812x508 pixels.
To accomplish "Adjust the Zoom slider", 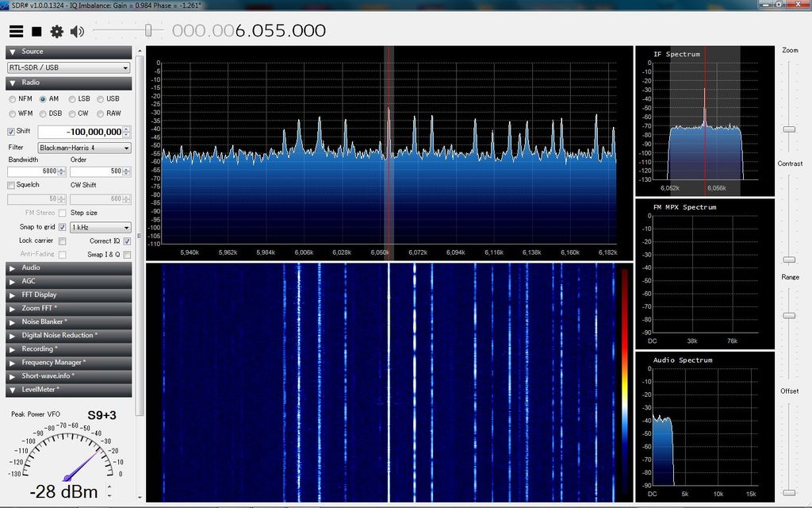I will pos(789,129).
